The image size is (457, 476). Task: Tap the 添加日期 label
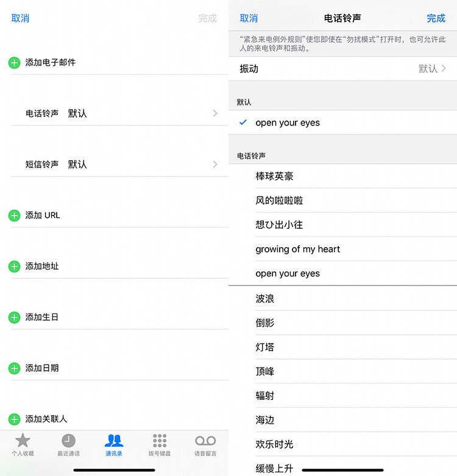(42, 368)
